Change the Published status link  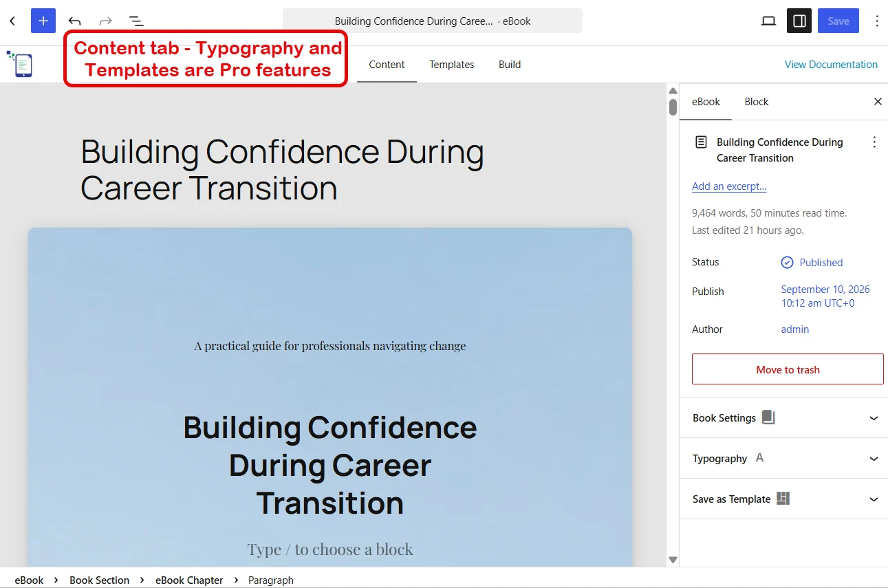[821, 263]
